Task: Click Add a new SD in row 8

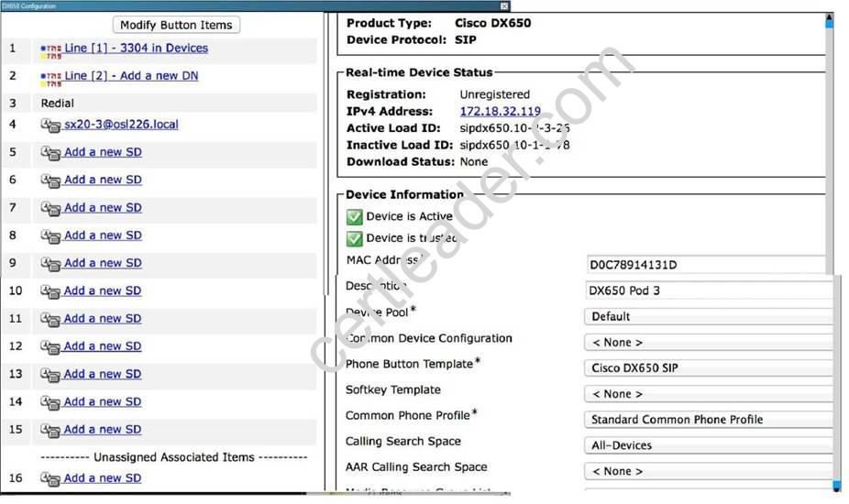Action: (x=103, y=235)
